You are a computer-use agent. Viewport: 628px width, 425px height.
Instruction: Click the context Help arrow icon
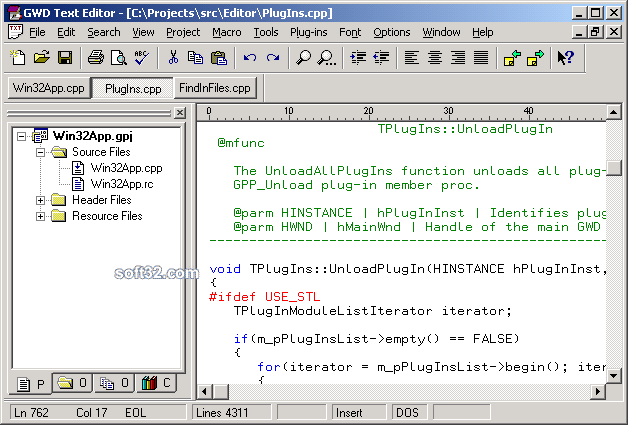tap(565, 58)
